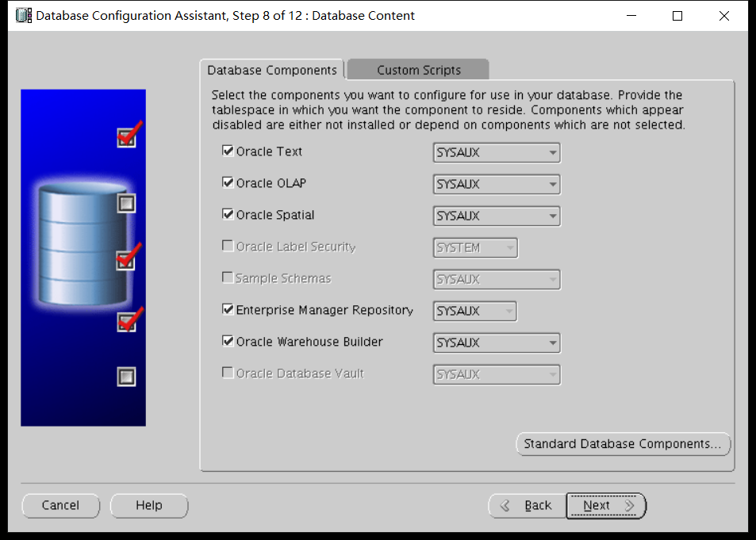756x540 pixels.
Task: Open Help for this step
Action: 149,505
